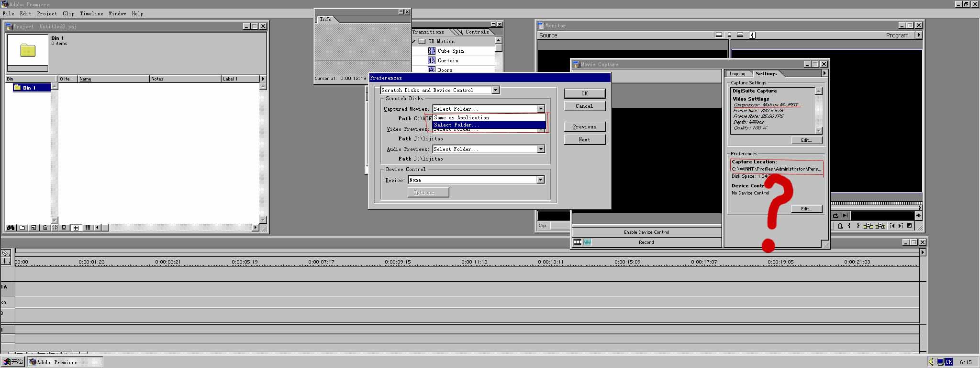Screen dimensions: 980x368
Task: Choose Same as Application in dropdown list
Action: tap(489, 117)
